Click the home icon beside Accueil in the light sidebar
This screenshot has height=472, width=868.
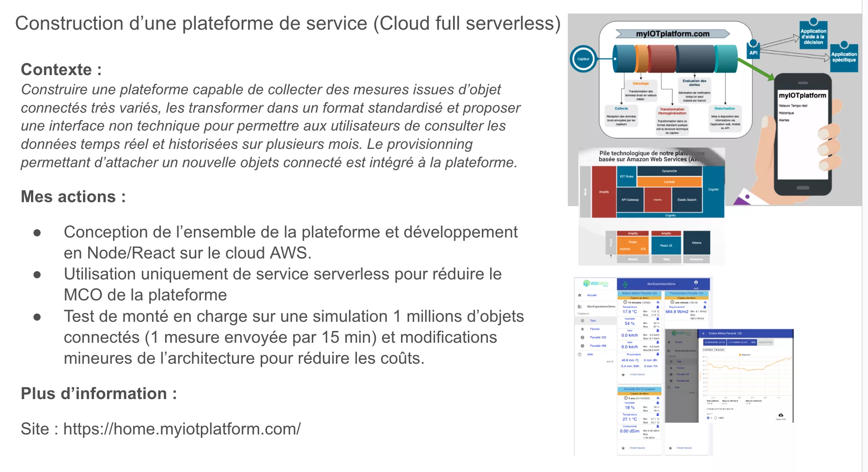point(580,295)
